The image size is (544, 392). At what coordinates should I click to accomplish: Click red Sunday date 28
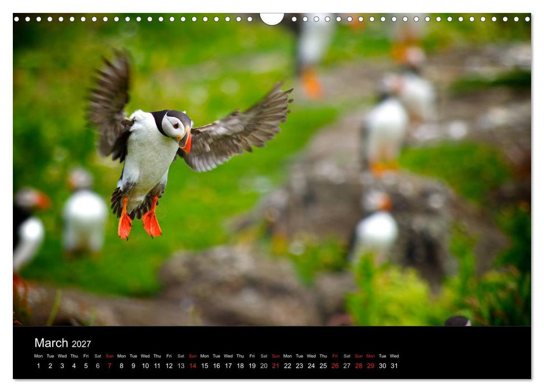[x=359, y=366]
